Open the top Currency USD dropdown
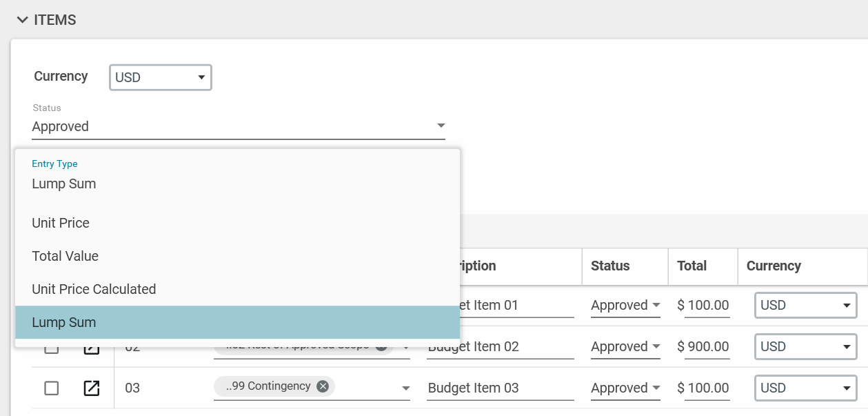The width and height of the screenshot is (868, 416). pyautogui.click(x=160, y=77)
